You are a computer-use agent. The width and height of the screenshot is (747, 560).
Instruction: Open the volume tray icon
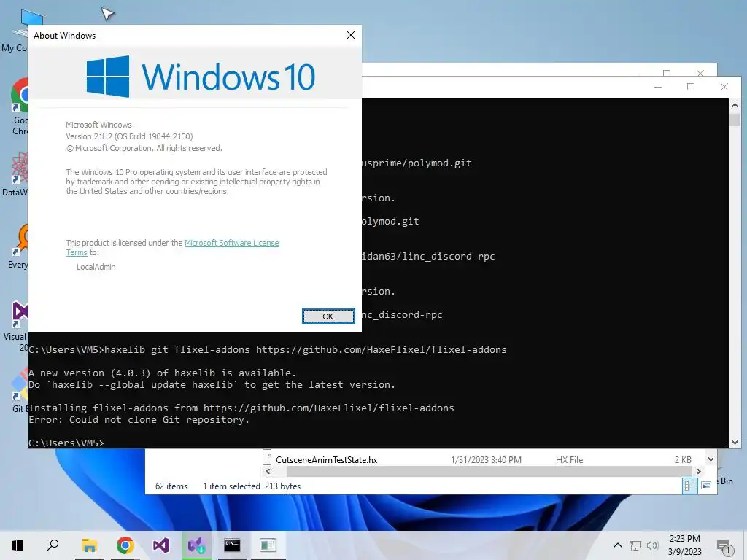click(x=652, y=545)
